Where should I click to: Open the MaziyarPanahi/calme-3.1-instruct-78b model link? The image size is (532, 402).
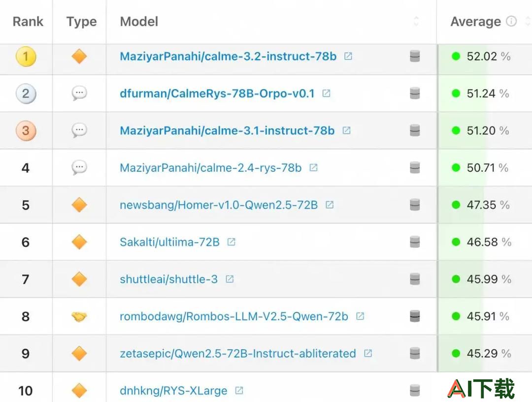(x=227, y=131)
